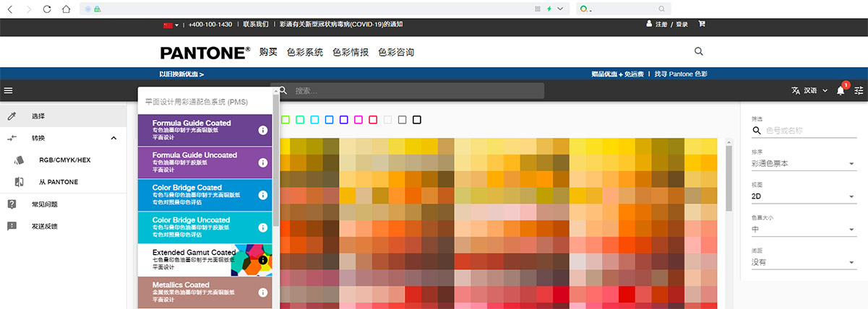Click the Pantone site search magnifier
Screen dimensions: 868x309
[x=698, y=51]
